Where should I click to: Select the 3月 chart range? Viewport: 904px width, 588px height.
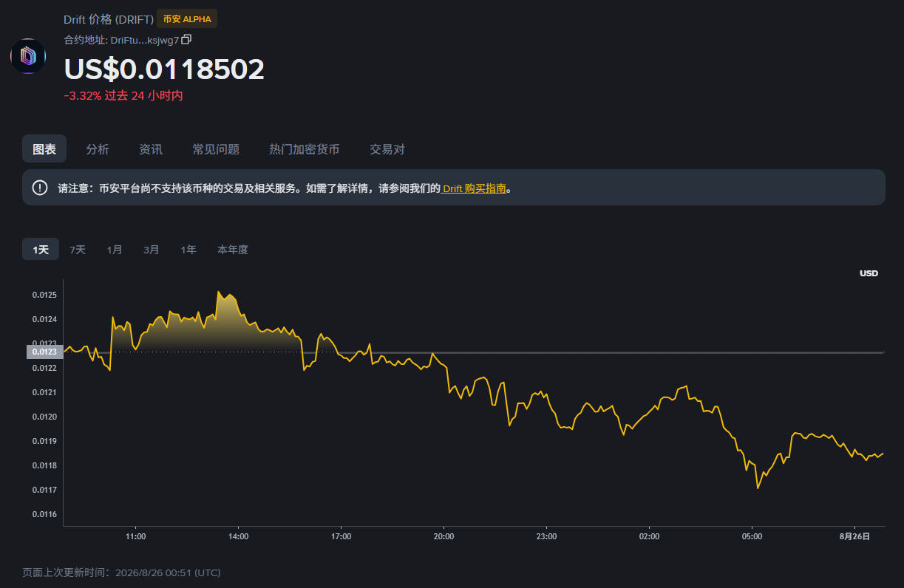pyautogui.click(x=152, y=250)
